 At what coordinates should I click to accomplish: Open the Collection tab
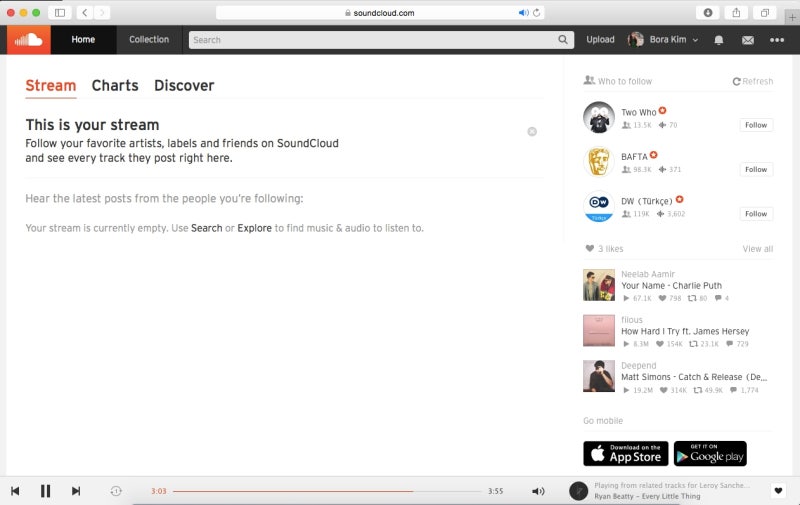[149, 40]
